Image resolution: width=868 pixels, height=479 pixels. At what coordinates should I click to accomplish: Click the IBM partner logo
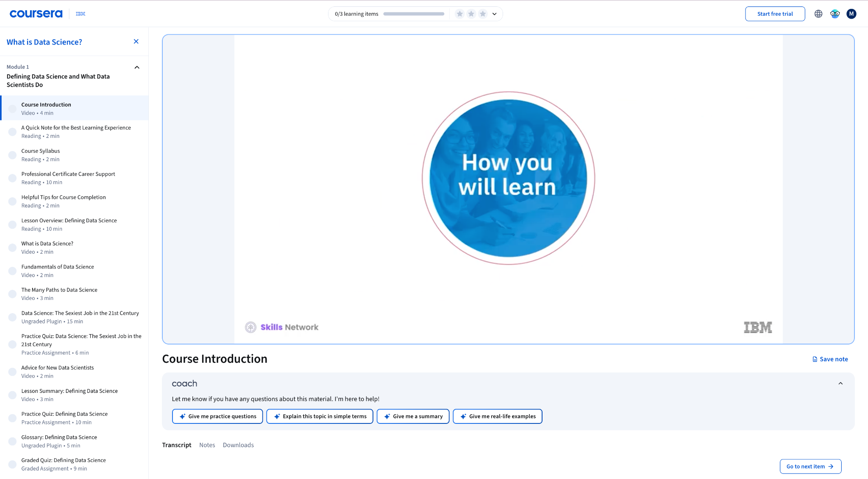pos(80,13)
